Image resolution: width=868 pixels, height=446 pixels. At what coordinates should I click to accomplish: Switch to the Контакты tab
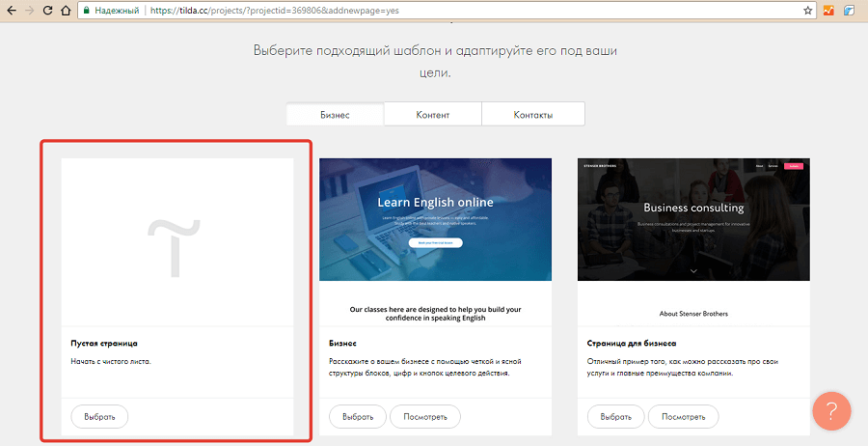tap(533, 115)
